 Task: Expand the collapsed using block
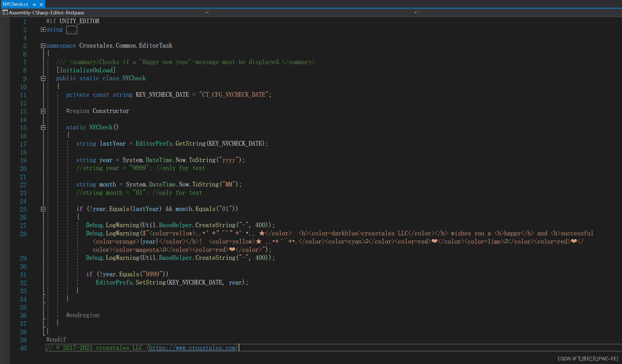point(43,30)
